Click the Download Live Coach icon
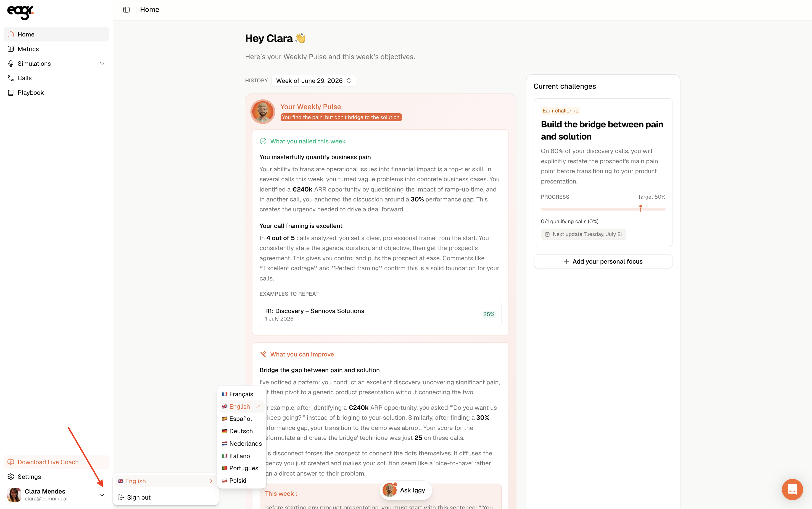The width and height of the screenshot is (812, 509). pyautogui.click(x=11, y=462)
